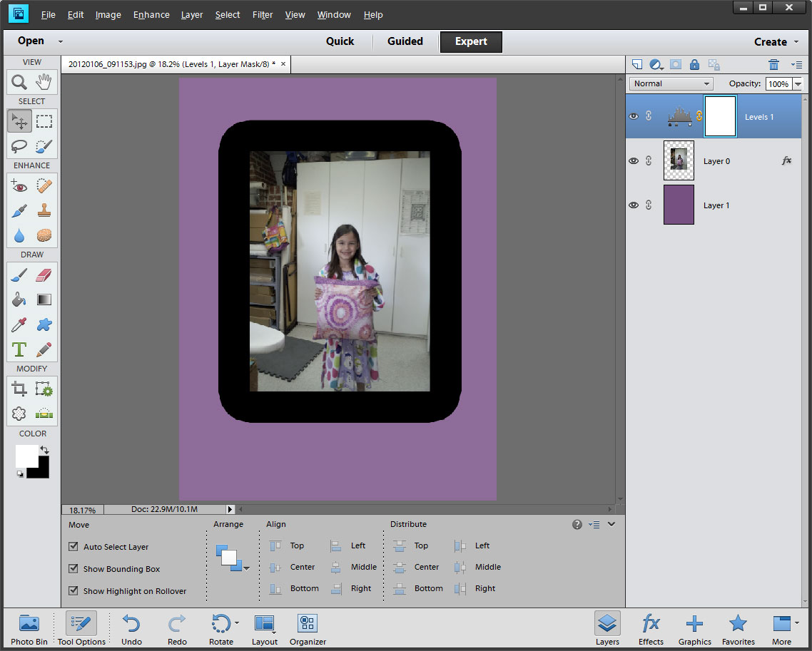Open the Create dropdown menu

tap(776, 42)
